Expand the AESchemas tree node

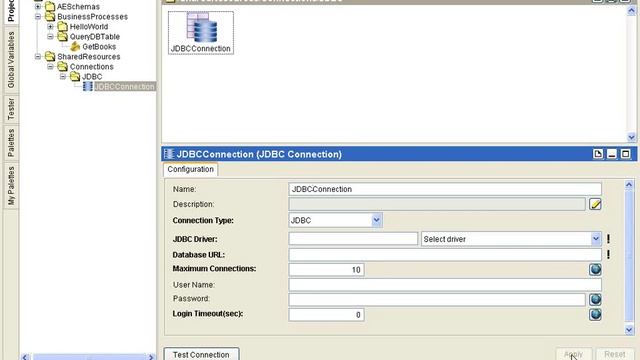pos(38,7)
